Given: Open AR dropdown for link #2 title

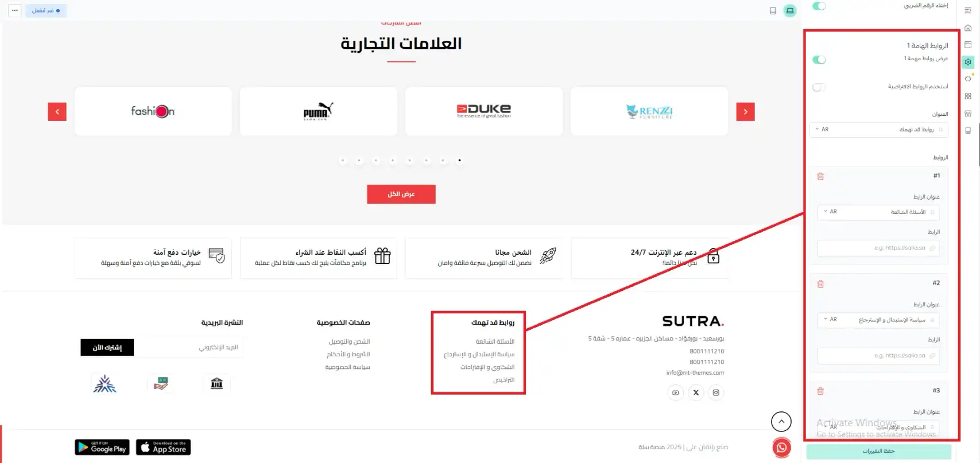Looking at the screenshot, I should (x=830, y=319).
